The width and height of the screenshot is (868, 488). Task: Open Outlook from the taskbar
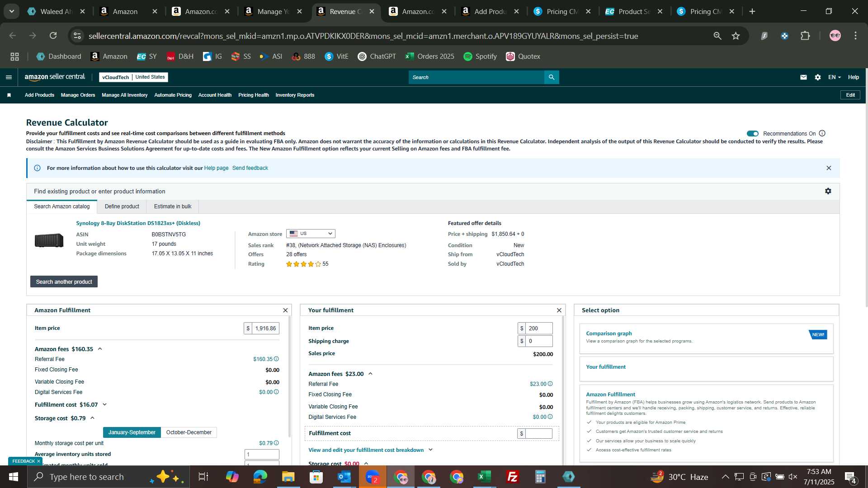(344, 477)
